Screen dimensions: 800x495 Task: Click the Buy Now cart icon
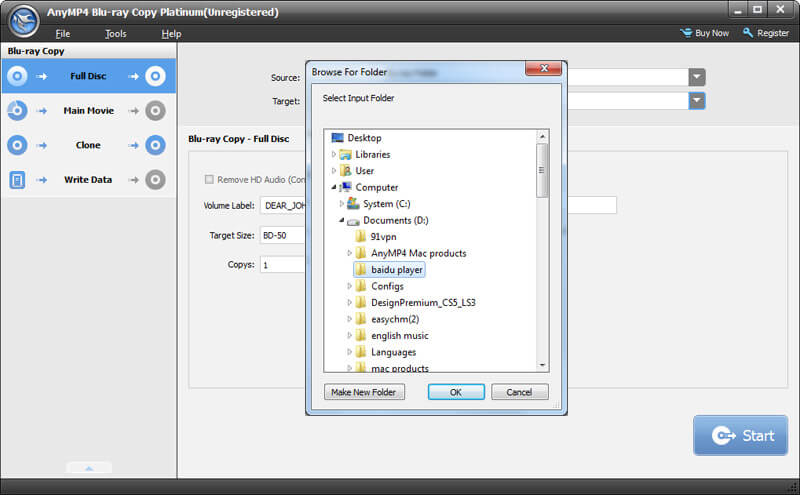(685, 33)
